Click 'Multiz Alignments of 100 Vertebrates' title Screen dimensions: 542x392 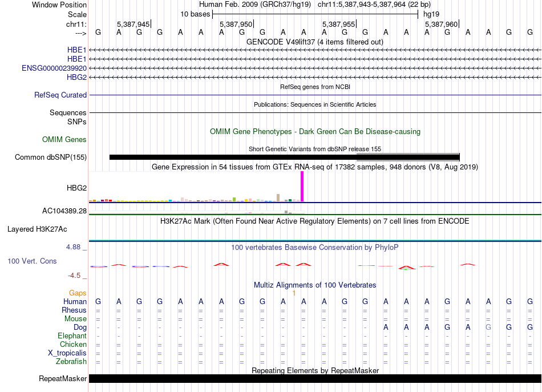tap(315, 285)
